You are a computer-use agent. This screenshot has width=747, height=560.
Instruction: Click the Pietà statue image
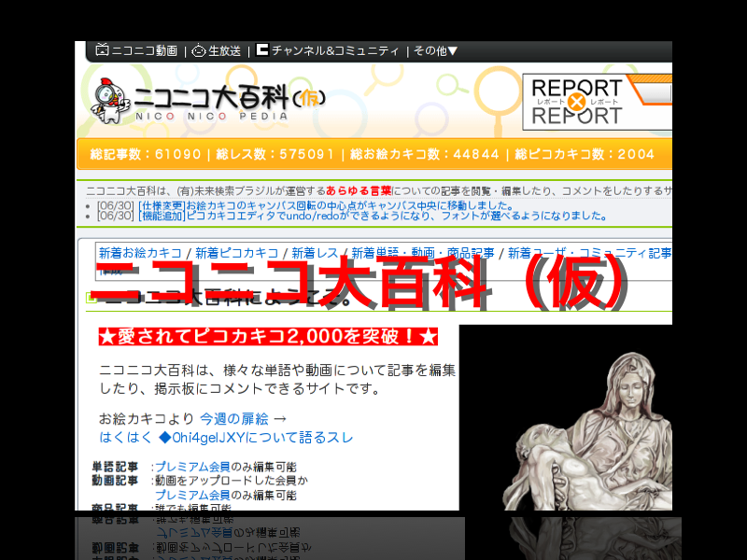click(x=588, y=431)
